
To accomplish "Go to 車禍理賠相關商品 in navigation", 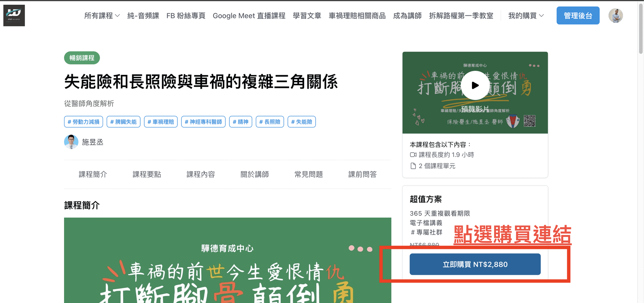I will [x=357, y=16].
